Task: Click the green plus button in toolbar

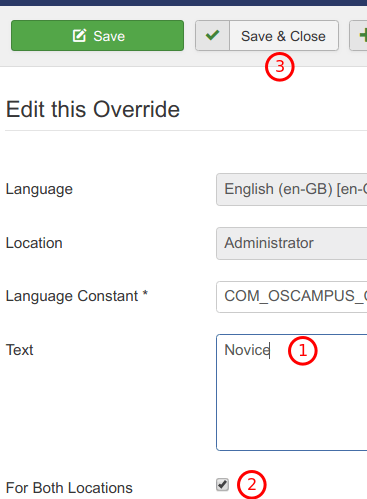Action: point(358,36)
